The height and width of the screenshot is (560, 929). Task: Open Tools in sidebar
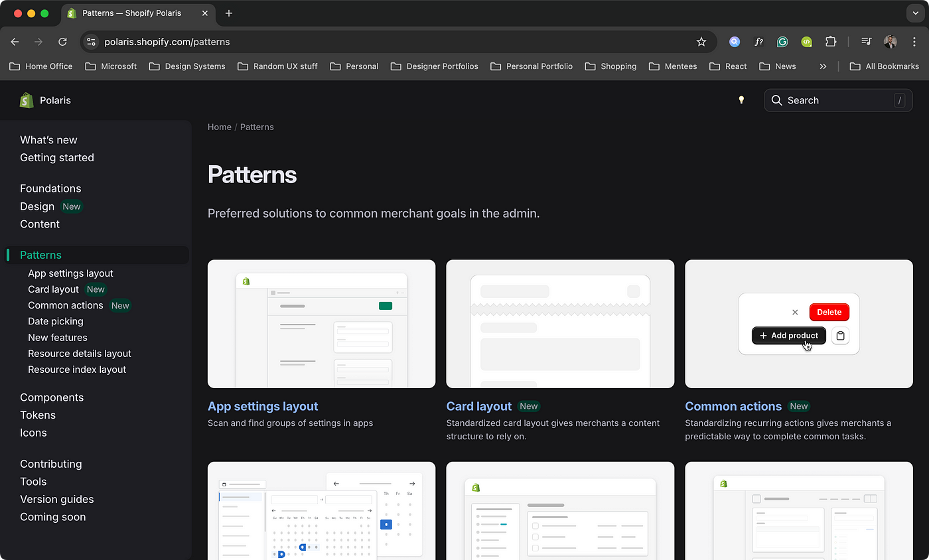click(x=33, y=482)
